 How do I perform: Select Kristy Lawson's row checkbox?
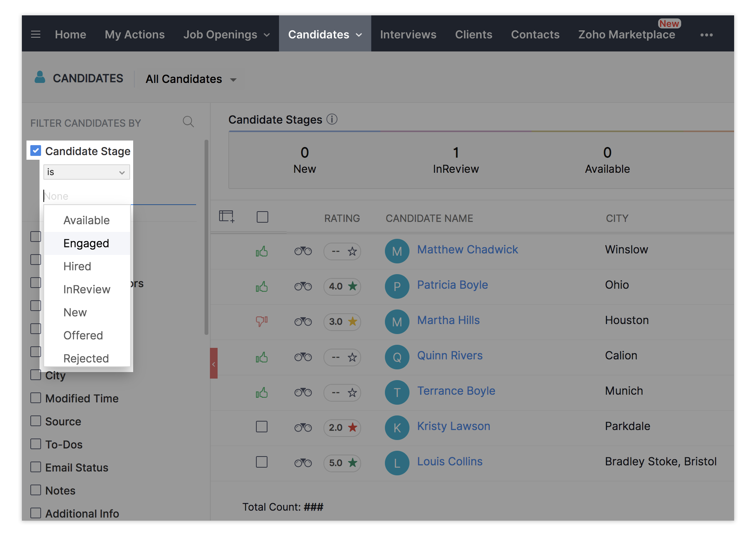(x=262, y=427)
